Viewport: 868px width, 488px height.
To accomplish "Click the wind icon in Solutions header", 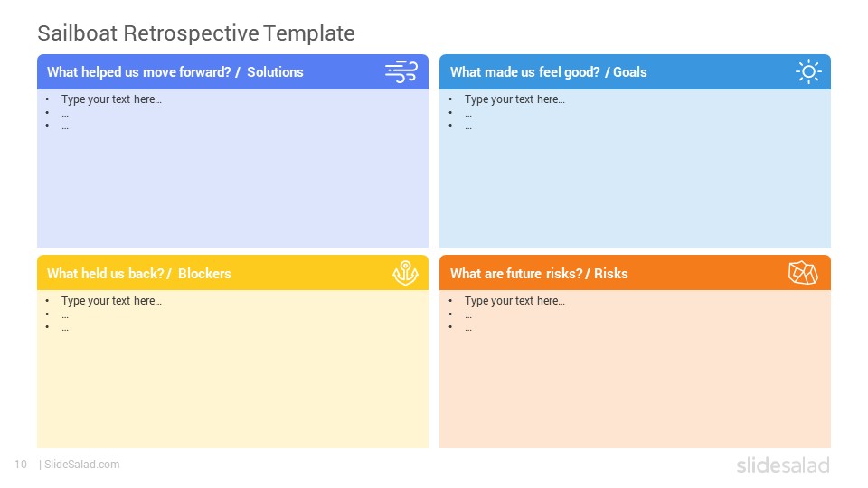I will point(401,72).
